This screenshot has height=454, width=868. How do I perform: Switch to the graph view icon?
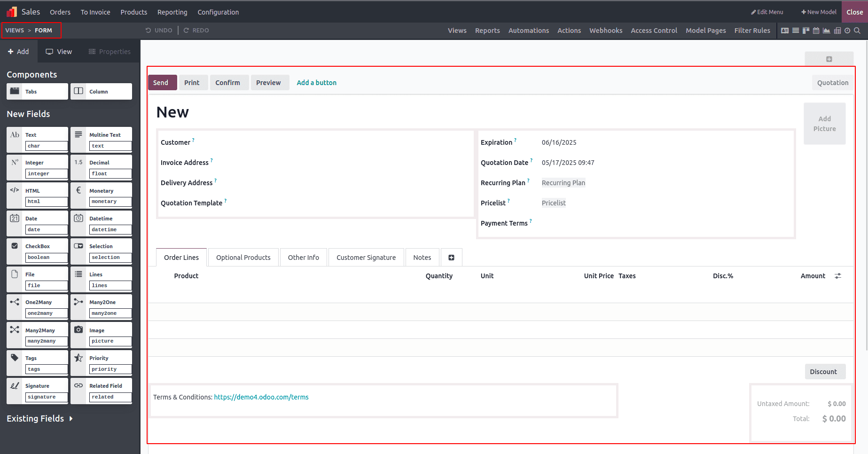tap(827, 31)
